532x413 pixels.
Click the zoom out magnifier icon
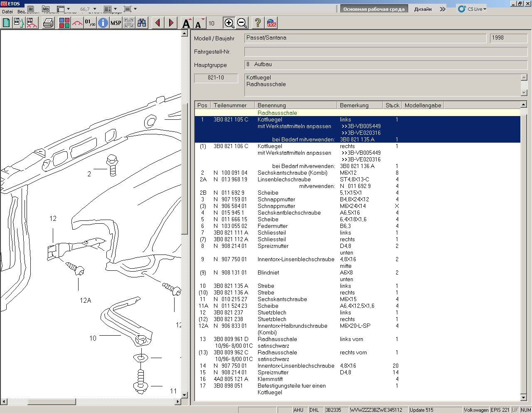click(x=242, y=23)
